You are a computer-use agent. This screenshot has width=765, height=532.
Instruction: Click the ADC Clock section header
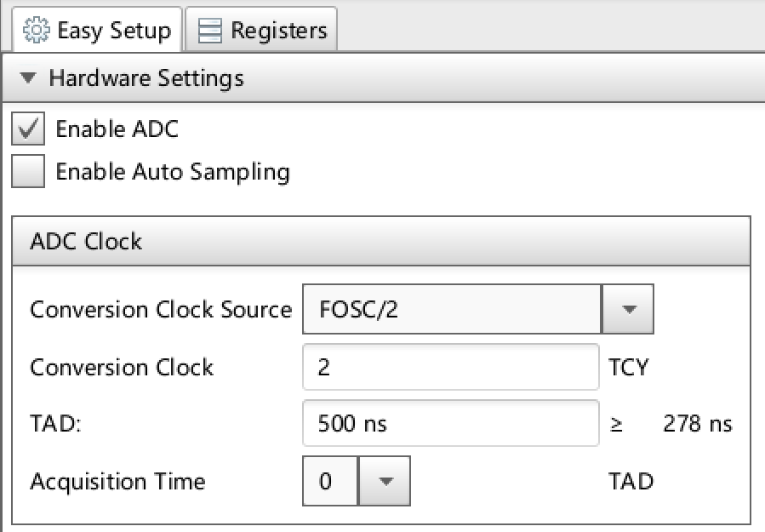coord(381,241)
